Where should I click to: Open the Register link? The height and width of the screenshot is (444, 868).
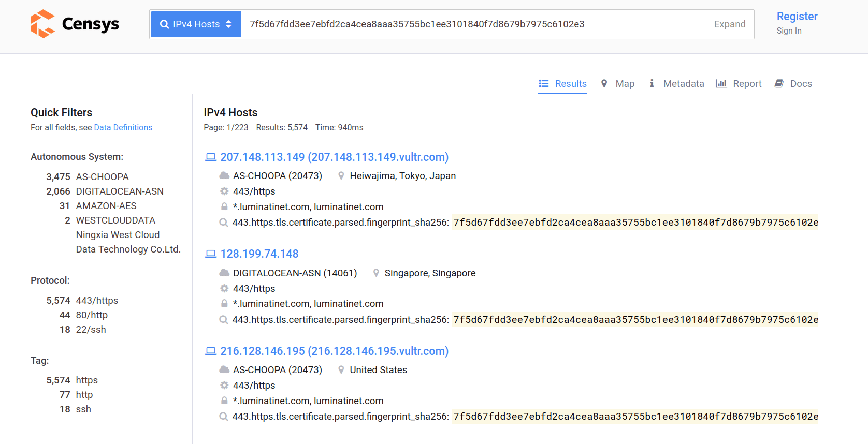(797, 17)
